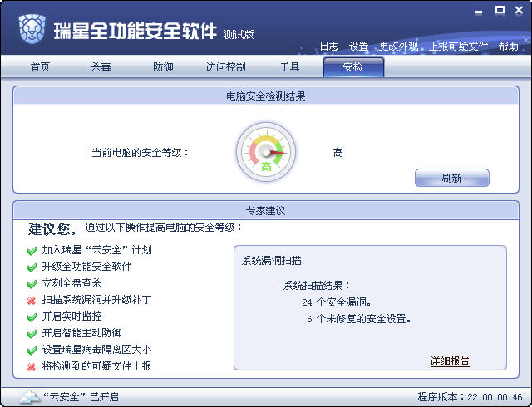
Task: Click the 当前电脑的安全等级 label
Action: pyautogui.click(x=140, y=153)
